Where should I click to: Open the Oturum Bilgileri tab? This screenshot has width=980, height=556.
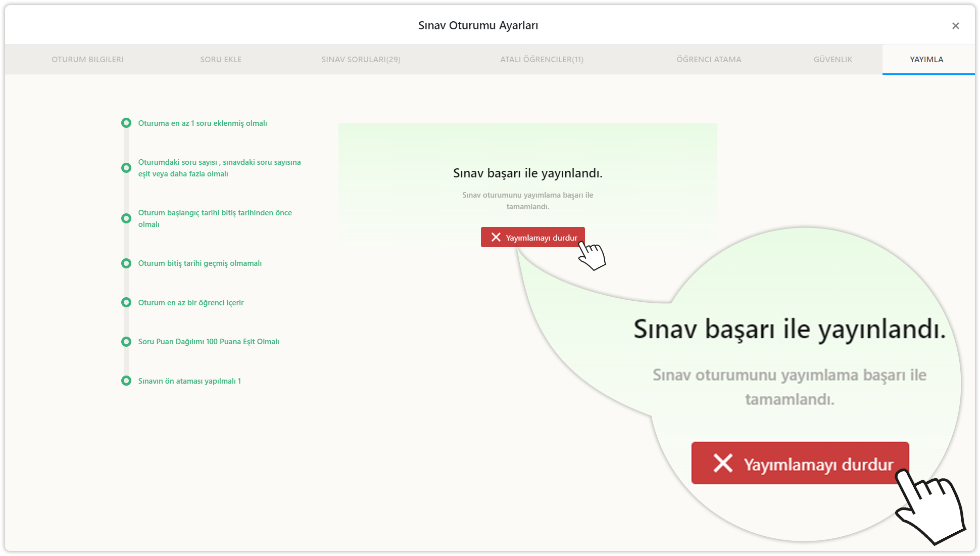pos(87,60)
